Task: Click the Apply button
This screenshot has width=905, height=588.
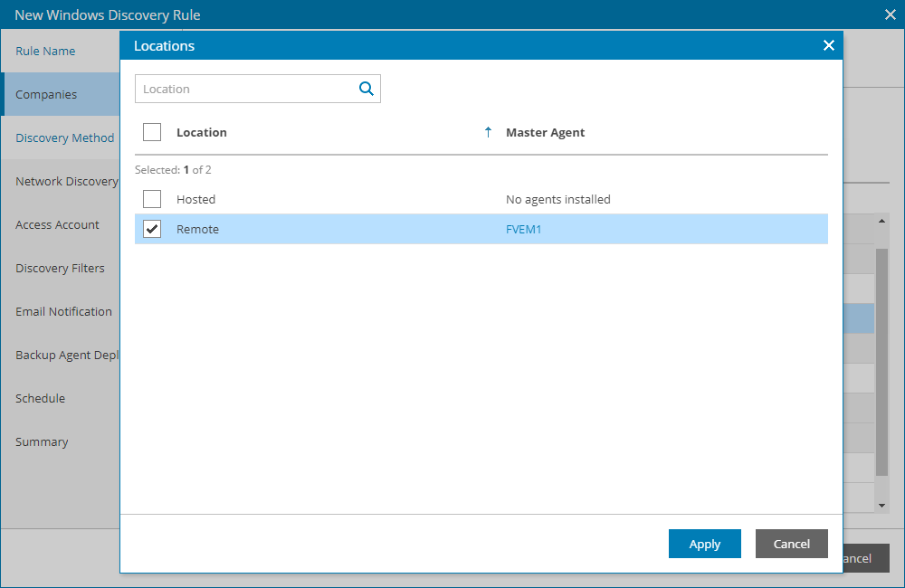Action: [705, 544]
